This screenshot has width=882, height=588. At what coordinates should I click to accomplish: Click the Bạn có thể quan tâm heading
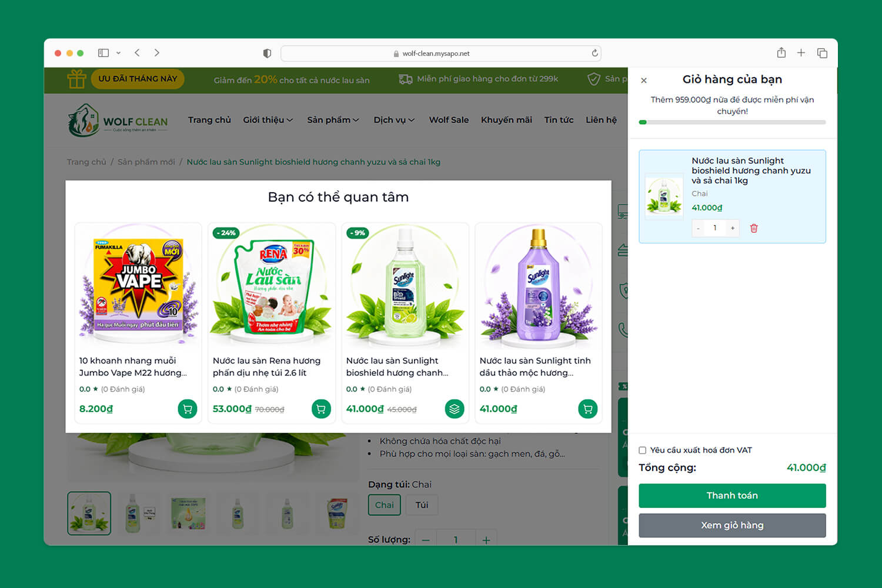338,197
